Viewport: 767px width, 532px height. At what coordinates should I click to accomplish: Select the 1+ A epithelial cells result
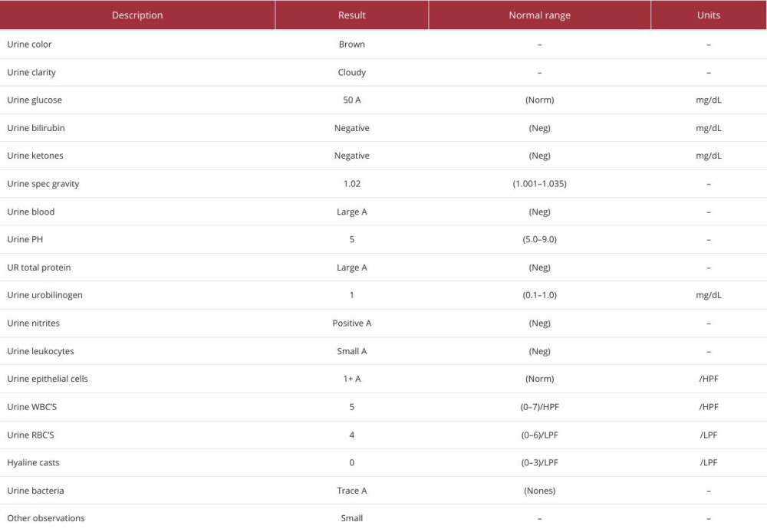(352, 379)
